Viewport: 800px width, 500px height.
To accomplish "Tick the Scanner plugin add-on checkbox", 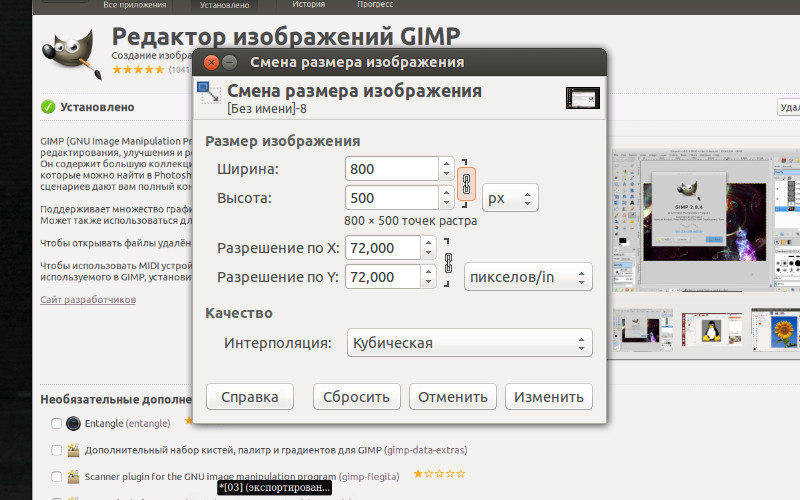I will click(x=57, y=477).
